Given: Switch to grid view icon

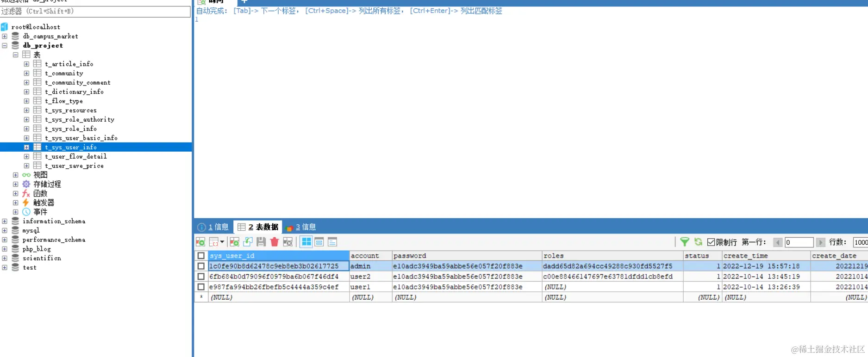Looking at the screenshot, I should point(306,242).
